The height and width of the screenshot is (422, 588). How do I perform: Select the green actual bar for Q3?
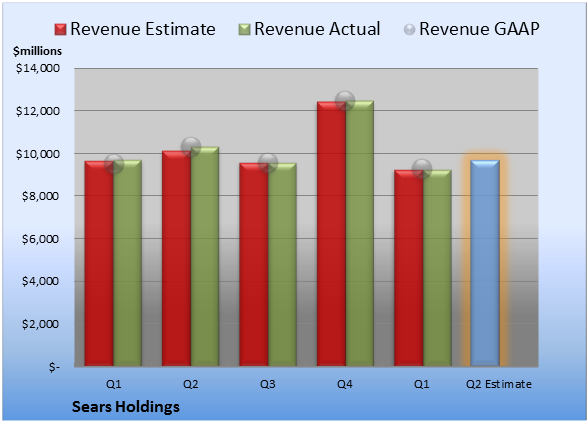(x=282, y=264)
